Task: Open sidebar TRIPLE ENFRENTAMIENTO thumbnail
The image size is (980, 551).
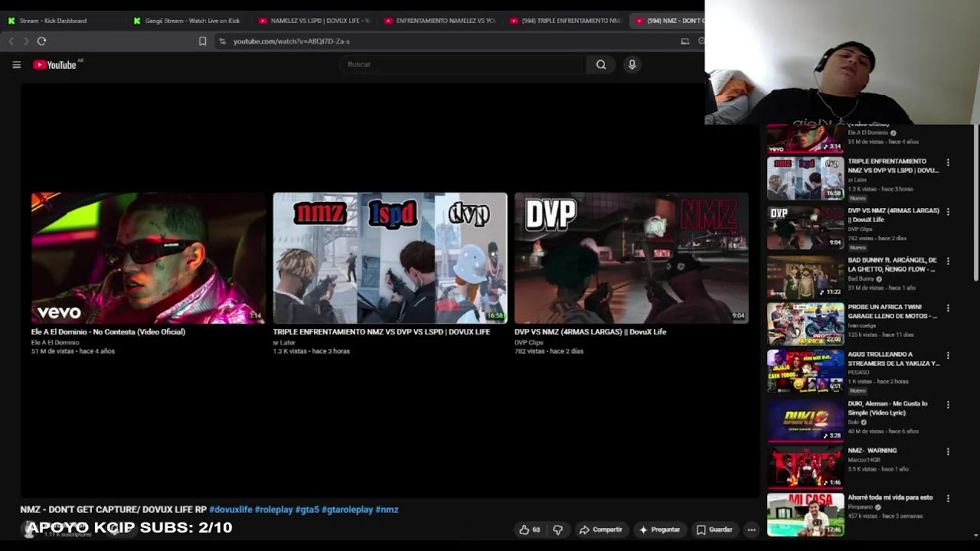Action: click(805, 178)
